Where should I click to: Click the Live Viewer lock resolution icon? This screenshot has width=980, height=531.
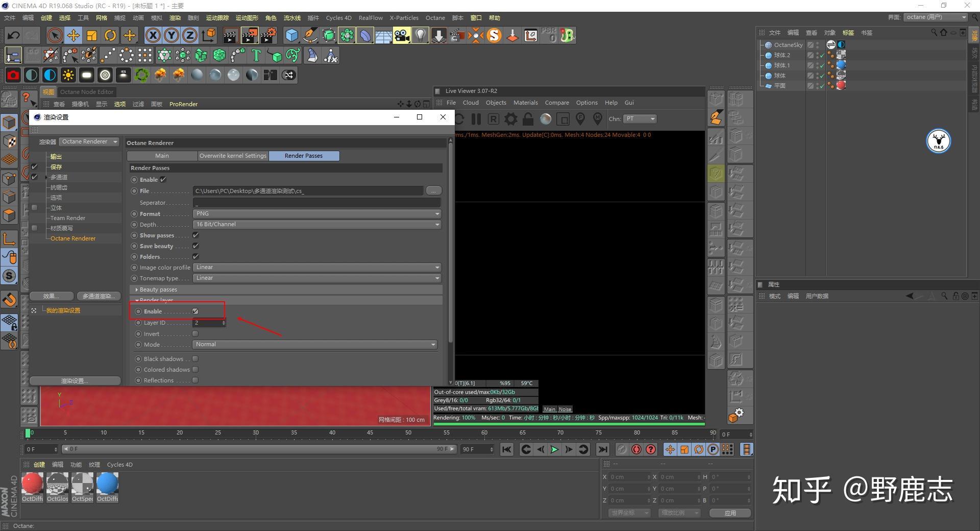click(528, 119)
